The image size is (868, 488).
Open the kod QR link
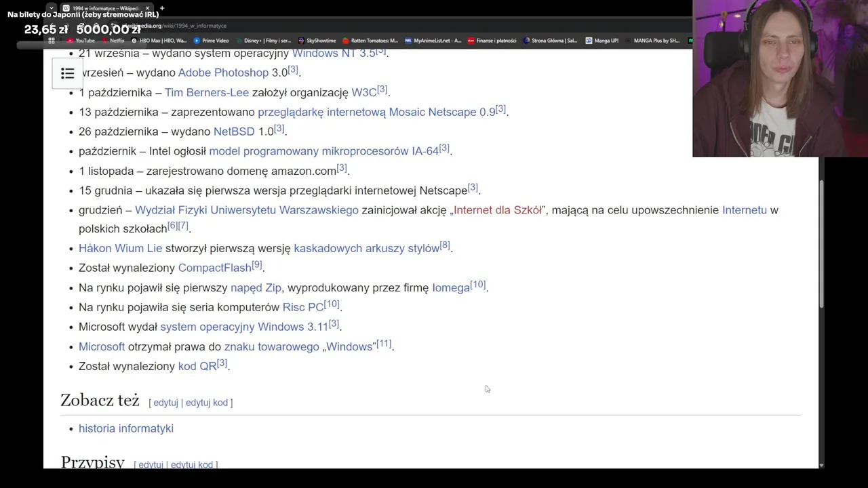(197, 366)
